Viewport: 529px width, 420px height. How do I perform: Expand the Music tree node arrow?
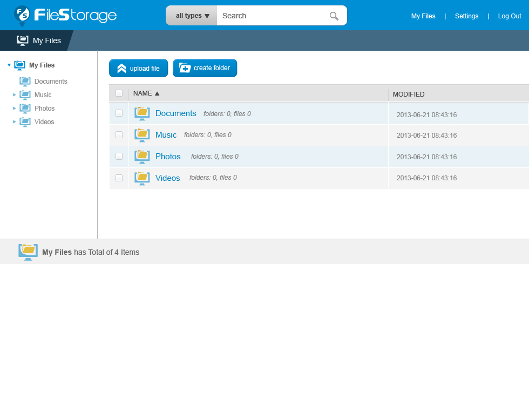click(14, 95)
